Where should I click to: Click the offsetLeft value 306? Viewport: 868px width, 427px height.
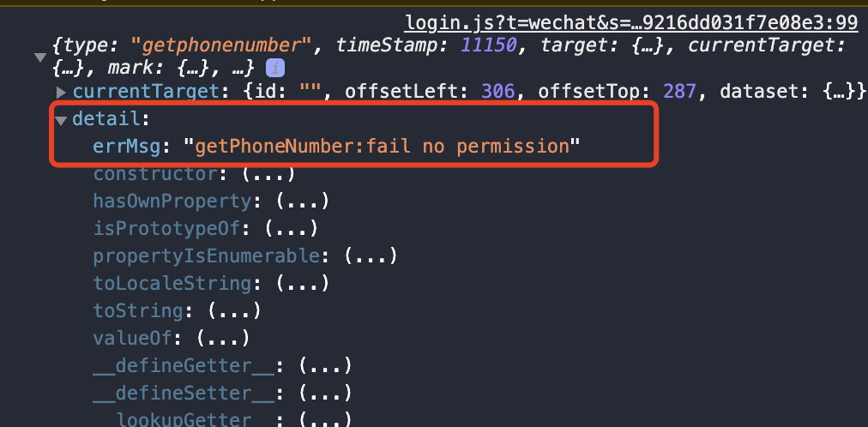pos(499,92)
